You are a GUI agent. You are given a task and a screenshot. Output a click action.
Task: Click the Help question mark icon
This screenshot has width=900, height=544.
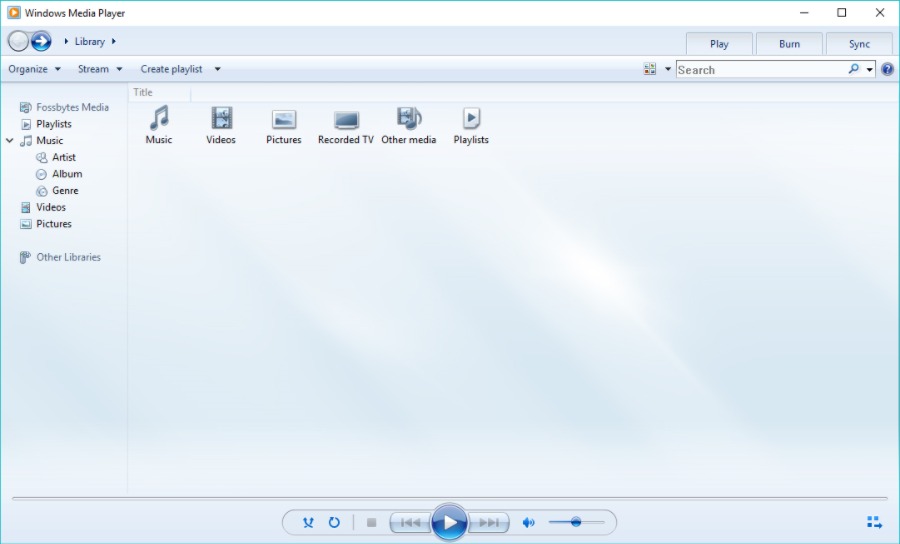[887, 69]
